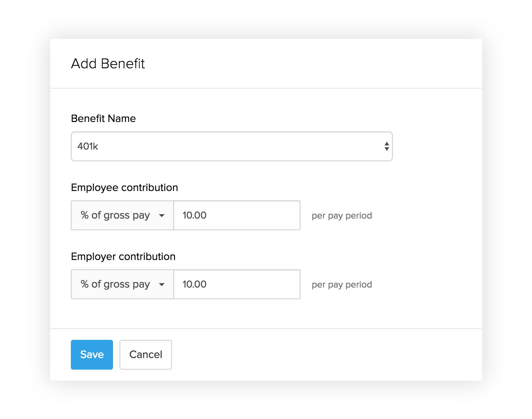The height and width of the screenshot is (419, 532).
Task: Open the Employer contribution '% of gross pay' dropdown
Action: pos(122,284)
